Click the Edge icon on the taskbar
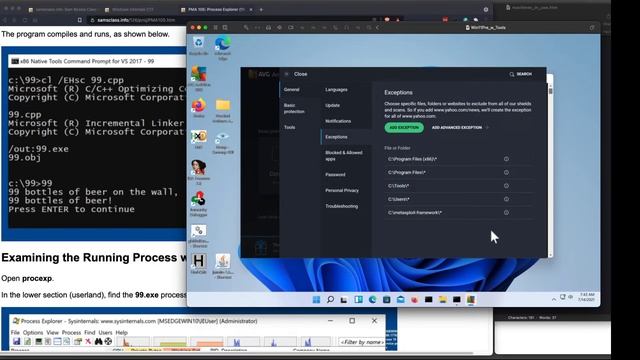The height and width of the screenshot is (360, 640). (x=372, y=300)
